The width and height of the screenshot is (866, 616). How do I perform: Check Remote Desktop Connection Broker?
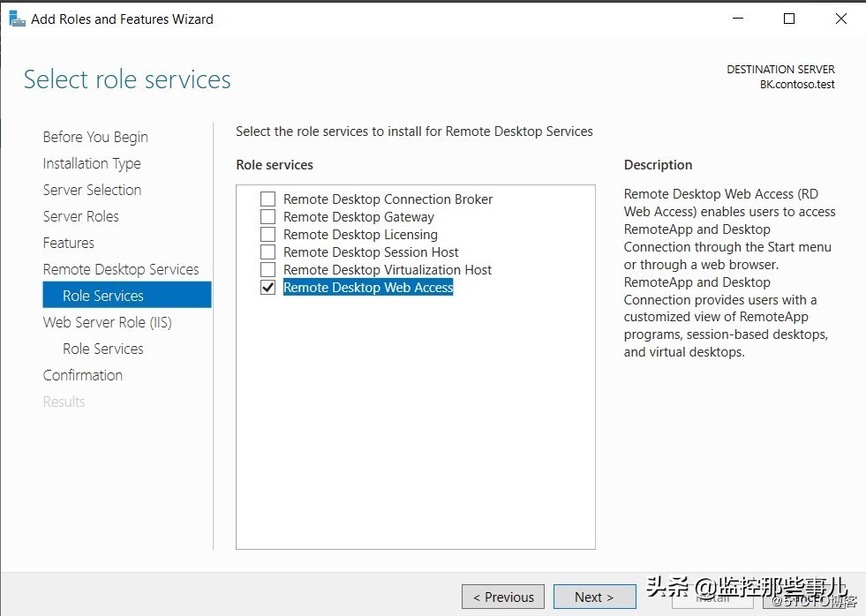click(x=268, y=199)
